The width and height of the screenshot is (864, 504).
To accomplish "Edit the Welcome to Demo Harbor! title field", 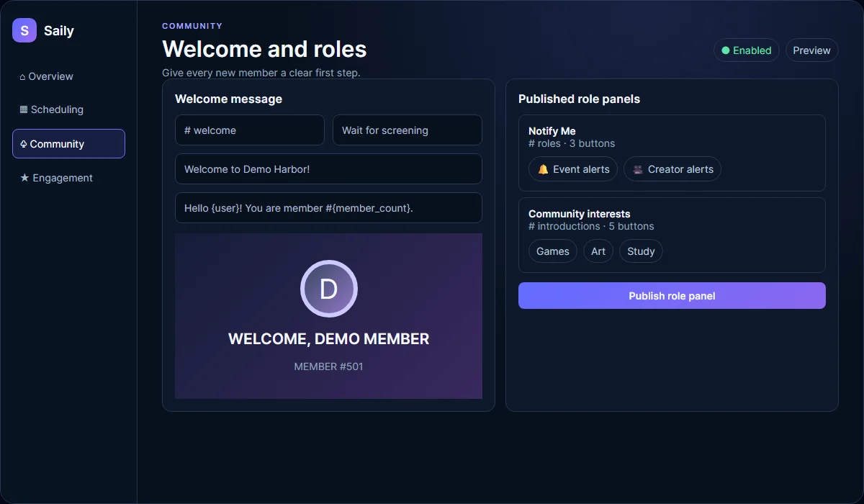I will (328, 169).
